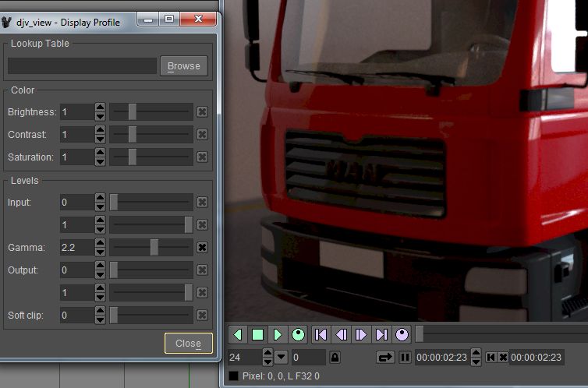Screen dimensions: 588x388
Task: Increase playback speed with up arrow
Action: (267, 353)
